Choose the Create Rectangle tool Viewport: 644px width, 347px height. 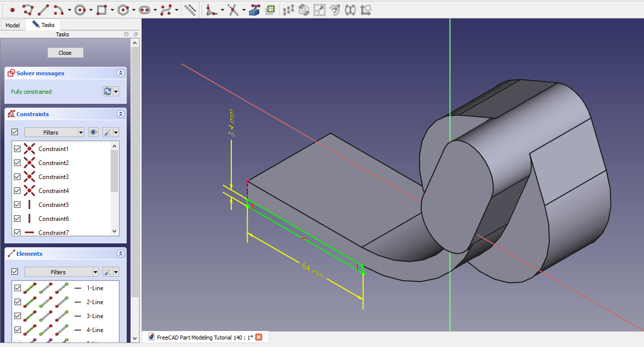tap(102, 9)
